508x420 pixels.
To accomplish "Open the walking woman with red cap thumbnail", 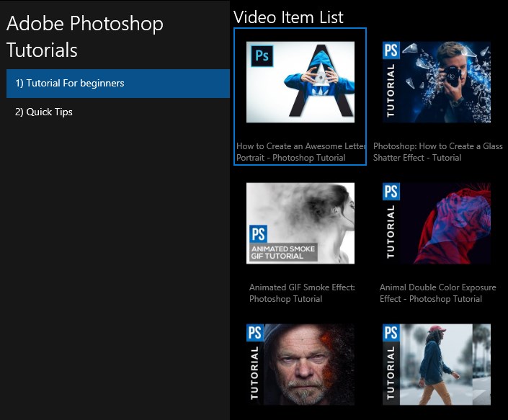I will pyautogui.click(x=437, y=365).
